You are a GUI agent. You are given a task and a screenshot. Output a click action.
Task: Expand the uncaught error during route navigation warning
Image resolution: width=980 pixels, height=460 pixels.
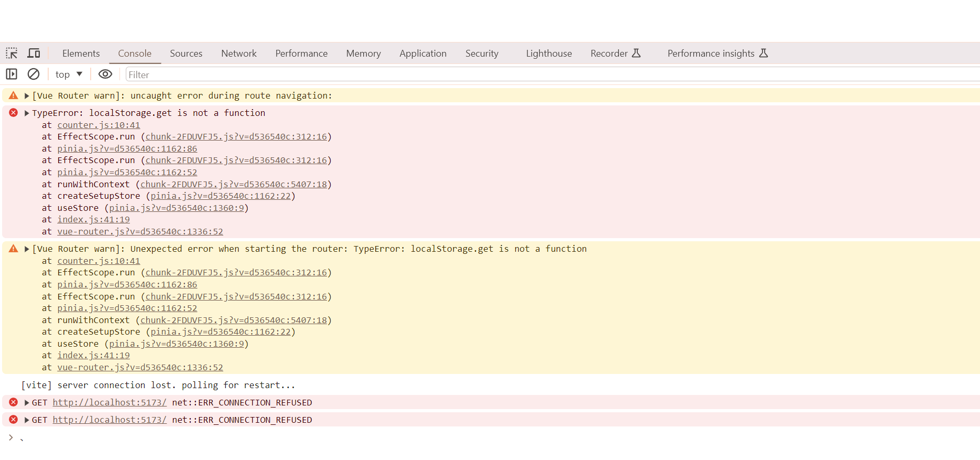coord(27,96)
